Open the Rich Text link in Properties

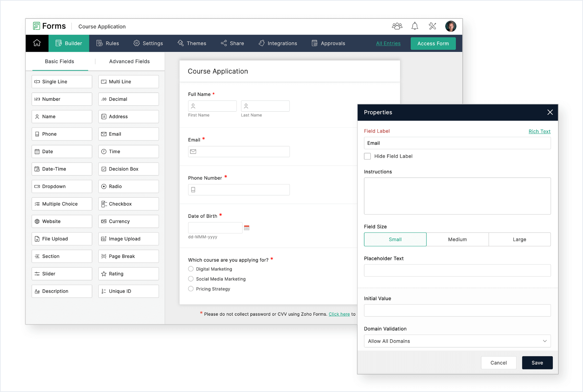(x=539, y=131)
